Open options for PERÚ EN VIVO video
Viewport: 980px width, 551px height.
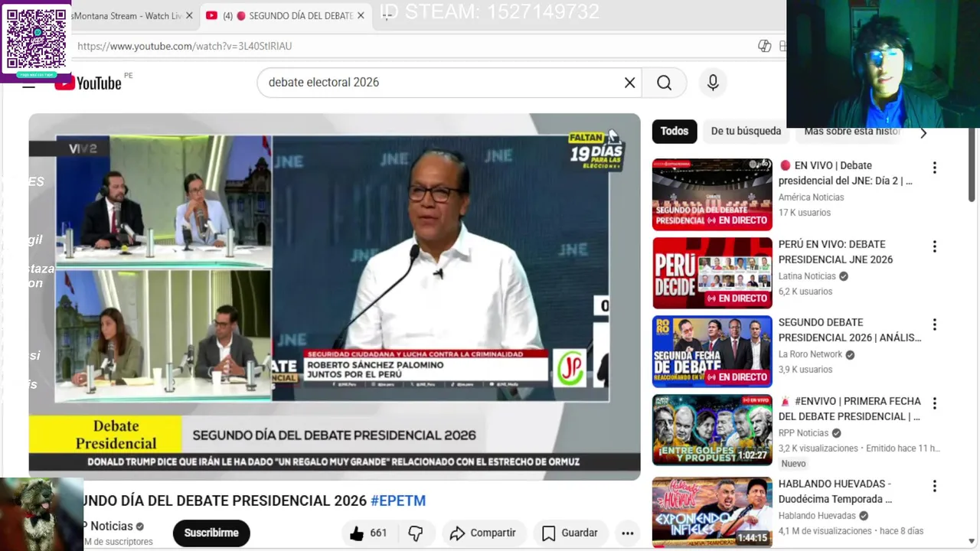934,246
